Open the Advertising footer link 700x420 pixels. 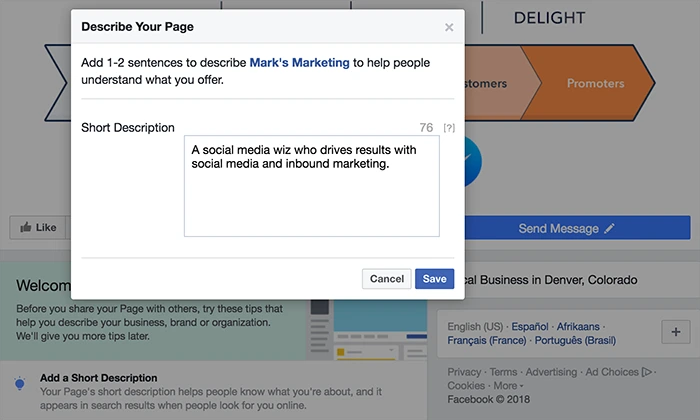[551, 372]
